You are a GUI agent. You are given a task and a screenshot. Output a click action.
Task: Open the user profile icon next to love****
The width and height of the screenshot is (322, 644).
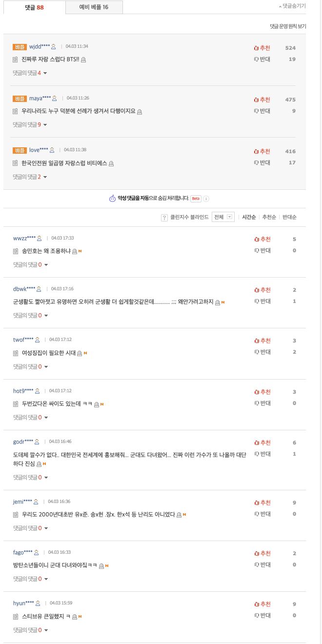point(52,150)
